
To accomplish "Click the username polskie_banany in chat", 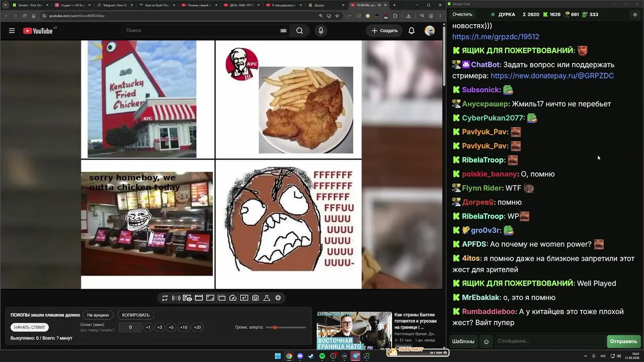I will click(x=490, y=174).
